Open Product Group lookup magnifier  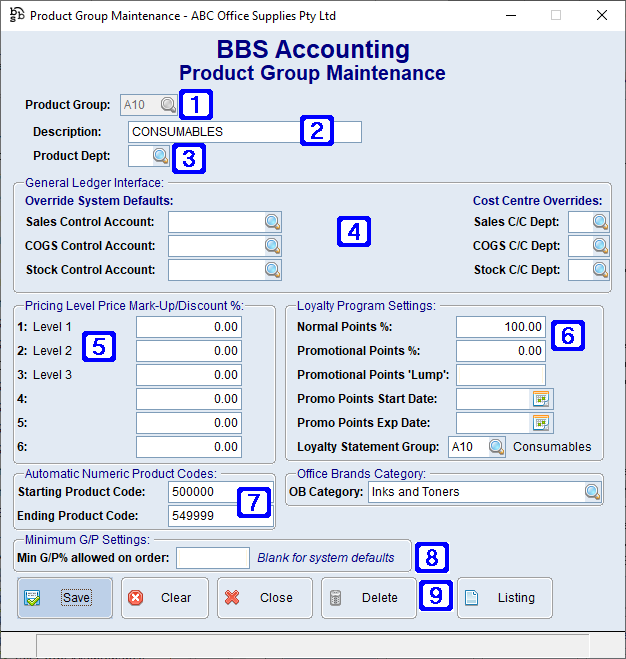(168, 105)
